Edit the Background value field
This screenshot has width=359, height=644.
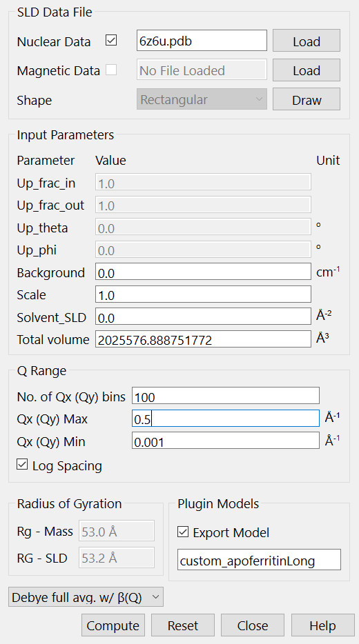[203, 272]
